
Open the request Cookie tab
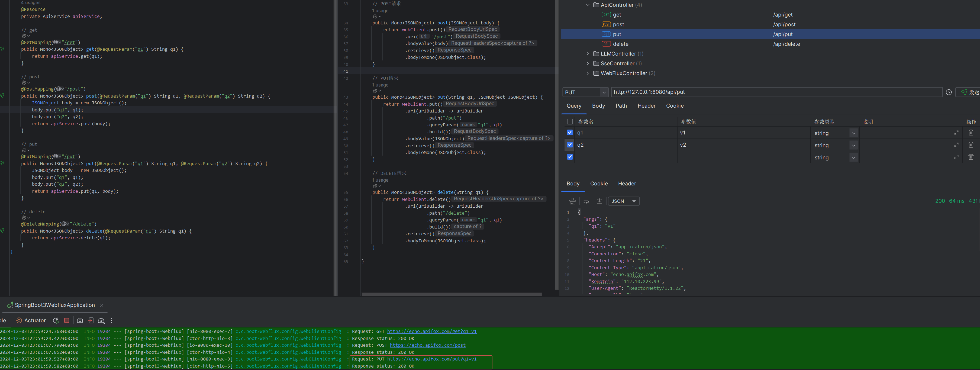tap(675, 106)
